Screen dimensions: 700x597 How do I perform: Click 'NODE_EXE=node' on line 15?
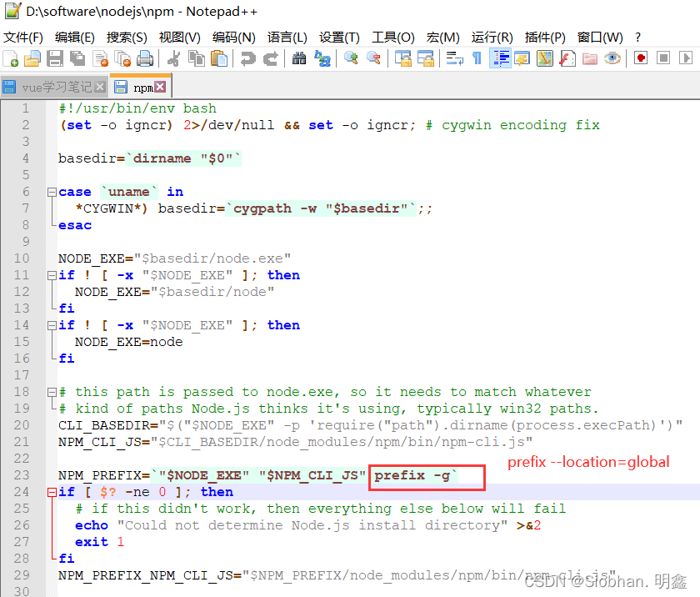(x=128, y=342)
